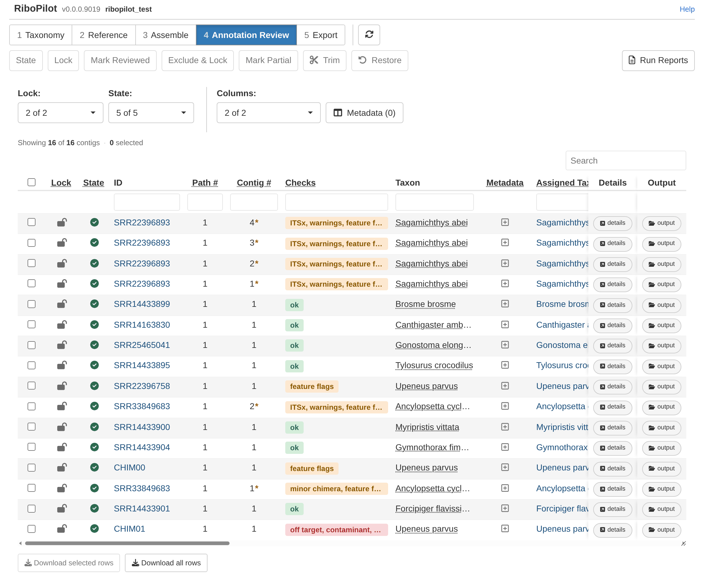Click the refresh icon button
The image size is (704, 588).
[369, 35]
